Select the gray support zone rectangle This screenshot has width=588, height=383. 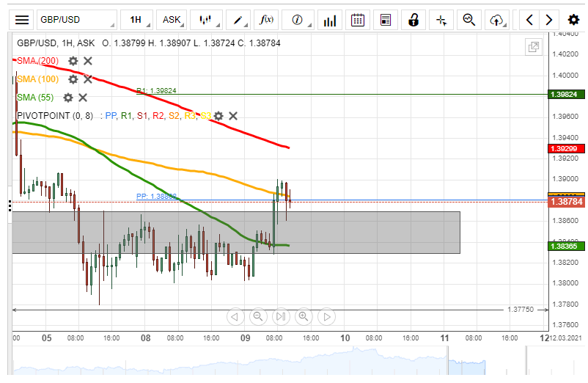[236, 233]
